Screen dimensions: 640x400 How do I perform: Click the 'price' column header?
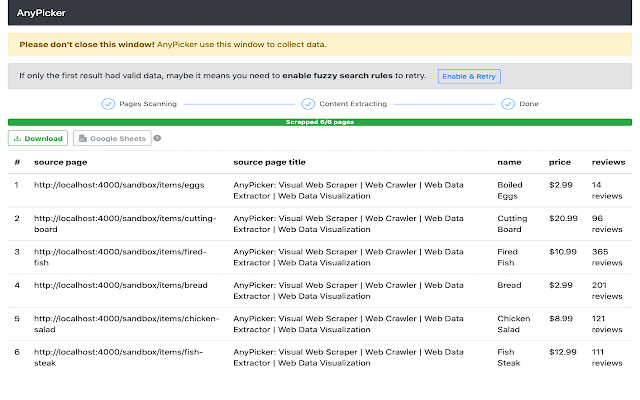pyautogui.click(x=560, y=161)
